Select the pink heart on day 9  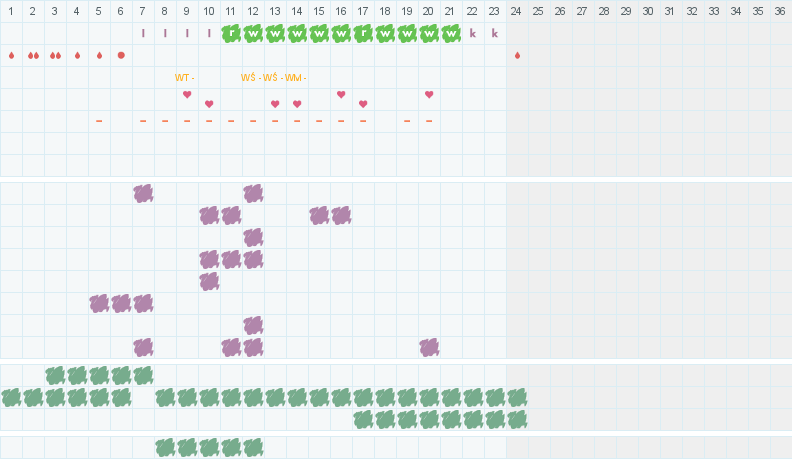tap(187, 94)
